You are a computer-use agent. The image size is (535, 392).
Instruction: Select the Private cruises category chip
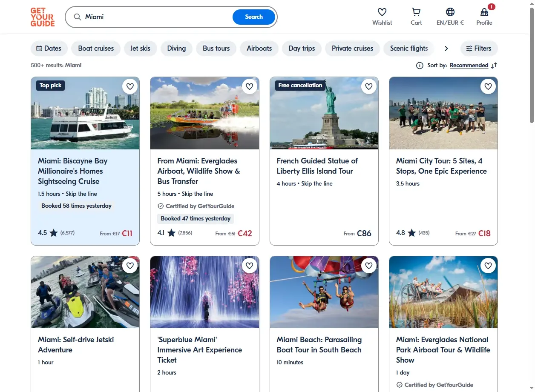(x=352, y=49)
